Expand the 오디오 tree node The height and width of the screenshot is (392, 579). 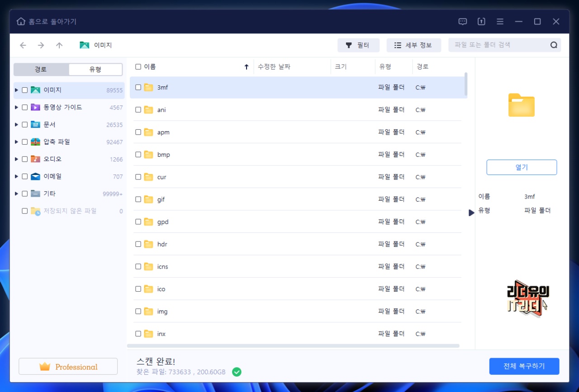tap(17, 159)
